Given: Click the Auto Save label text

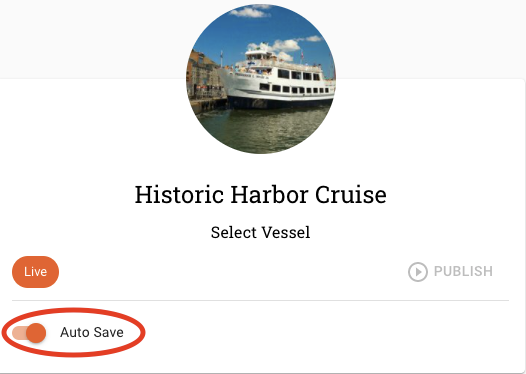Looking at the screenshot, I should pos(92,332).
